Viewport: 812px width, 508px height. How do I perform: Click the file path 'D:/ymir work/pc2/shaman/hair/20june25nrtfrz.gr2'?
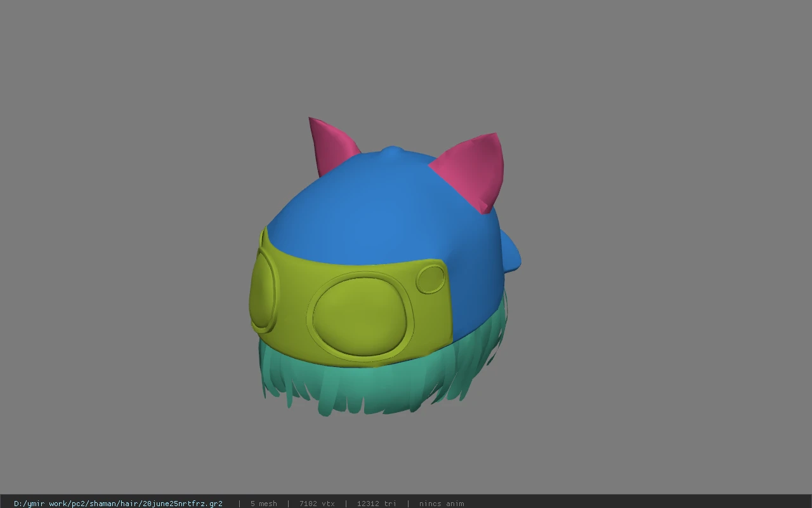118,504
